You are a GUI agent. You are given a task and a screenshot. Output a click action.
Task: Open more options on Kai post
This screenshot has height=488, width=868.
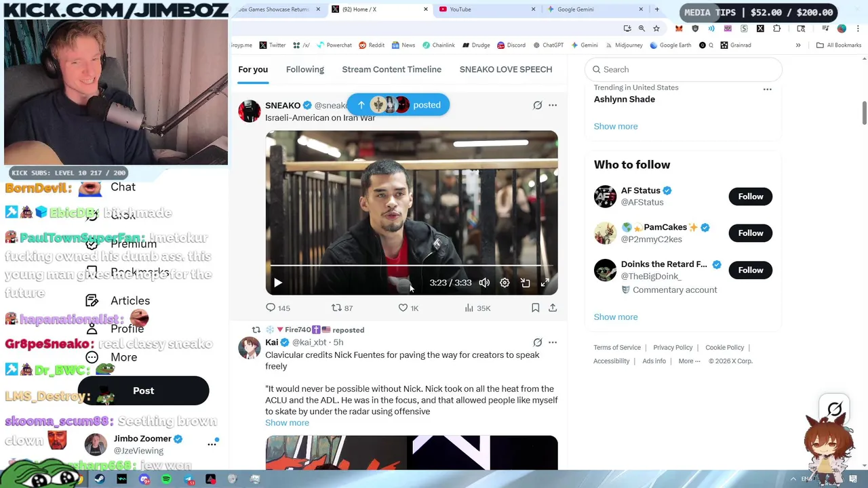click(553, 342)
